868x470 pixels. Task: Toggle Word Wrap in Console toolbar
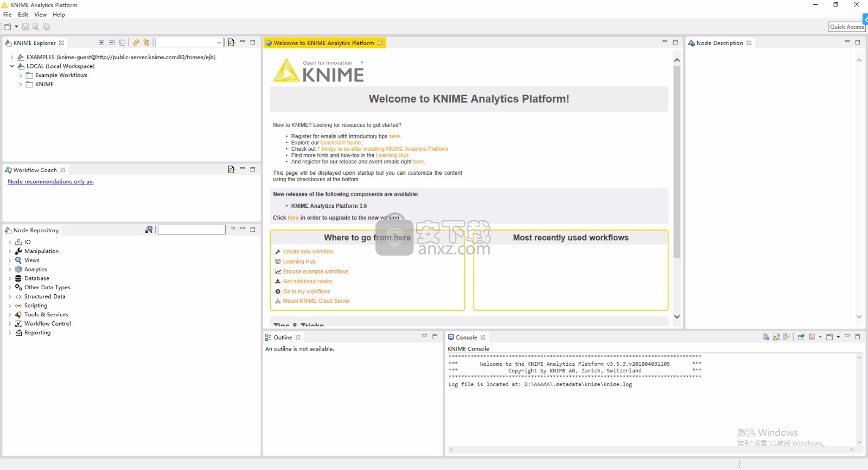[x=787, y=337]
